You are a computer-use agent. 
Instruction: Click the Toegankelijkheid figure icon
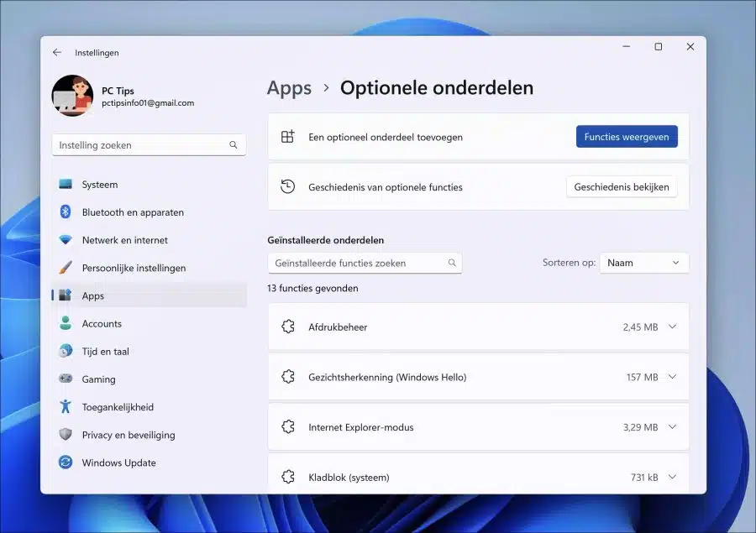pos(66,406)
